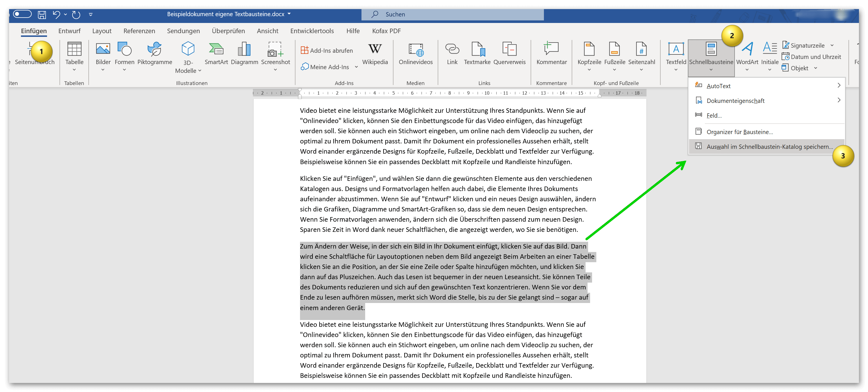Switch to the Entwurf tab

tap(69, 31)
